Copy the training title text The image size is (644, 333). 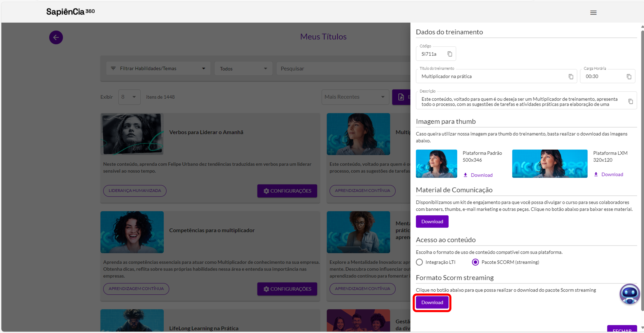click(570, 77)
